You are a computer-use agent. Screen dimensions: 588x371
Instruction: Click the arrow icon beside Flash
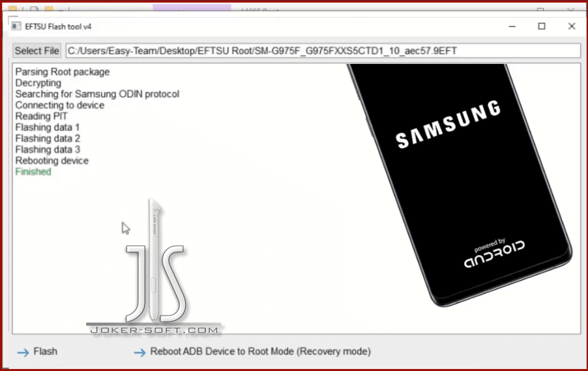pos(23,352)
